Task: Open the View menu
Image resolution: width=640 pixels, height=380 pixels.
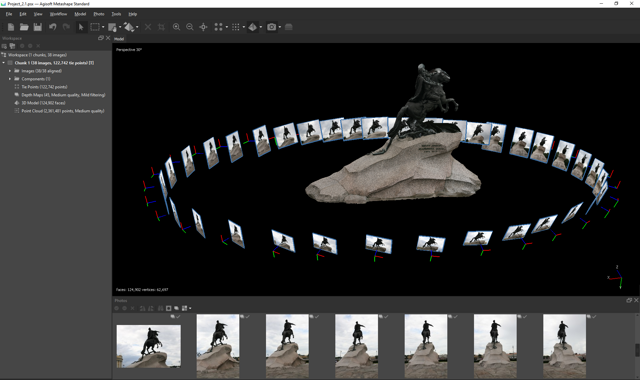Action: point(38,14)
